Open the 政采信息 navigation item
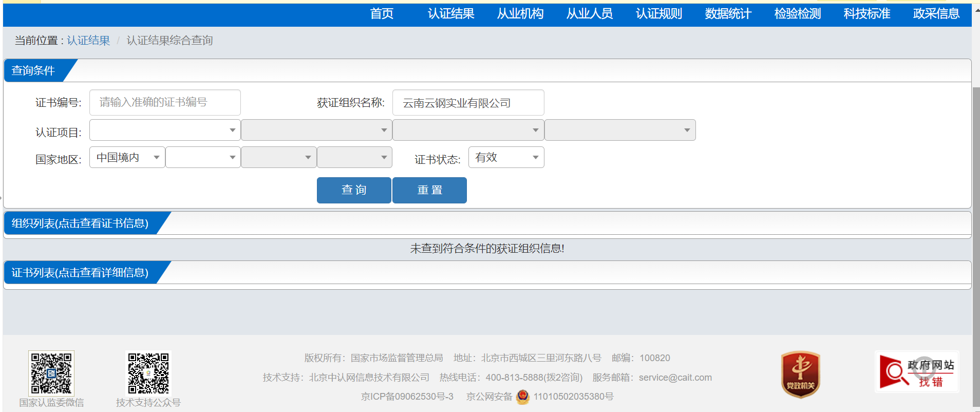Image resolution: width=980 pixels, height=412 pixels. [x=936, y=14]
